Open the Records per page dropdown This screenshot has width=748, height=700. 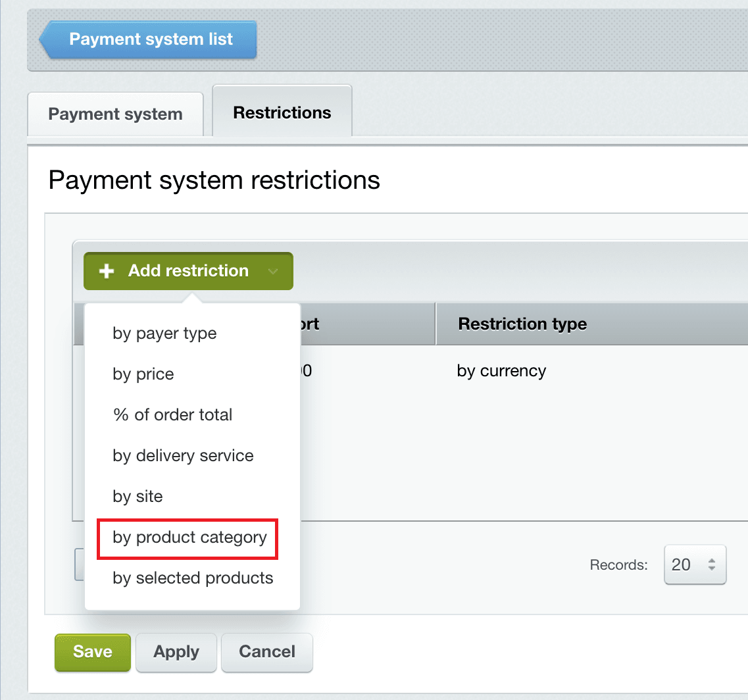(x=695, y=564)
